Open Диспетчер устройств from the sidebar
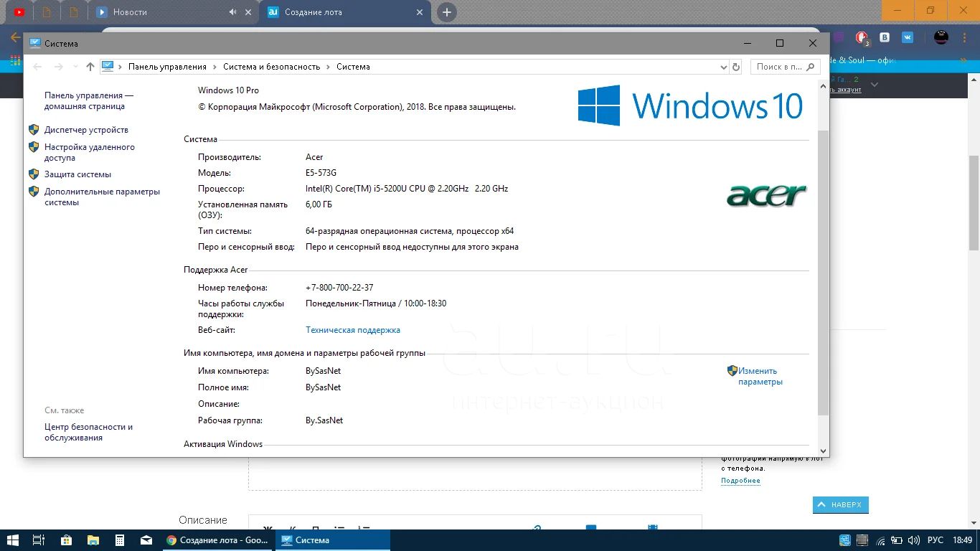This screenshot has width=980, height=551. tap(86, 130)
